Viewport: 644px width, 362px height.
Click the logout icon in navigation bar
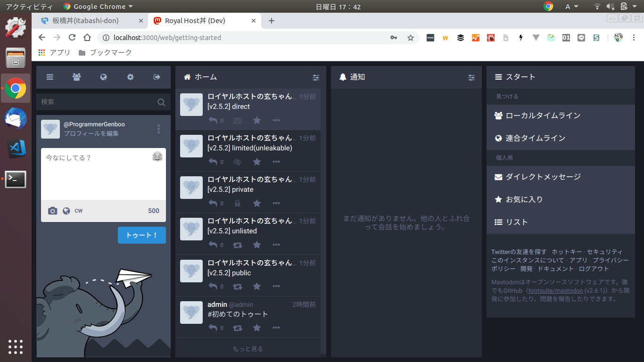[x=157, y=77]
